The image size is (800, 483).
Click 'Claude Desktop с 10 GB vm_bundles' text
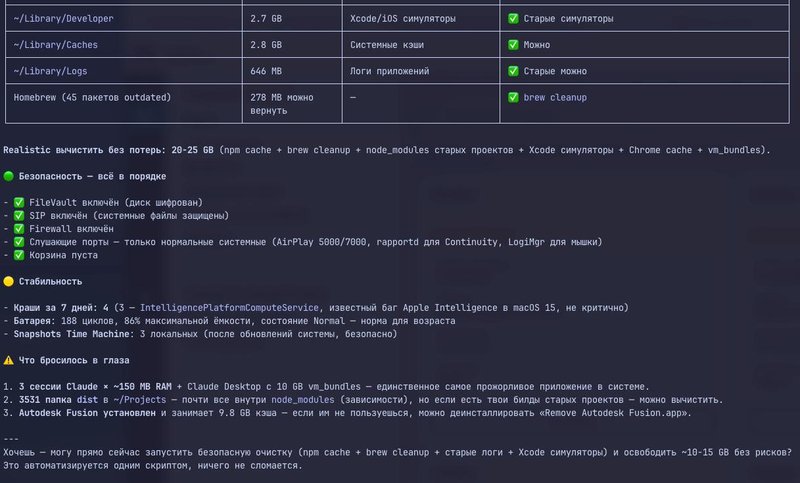(x=273, y=387)
